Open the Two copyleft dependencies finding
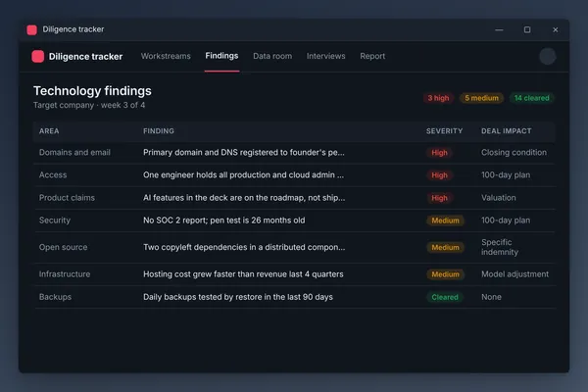Viewport: 588px width, 392px height. pos(244,247)
